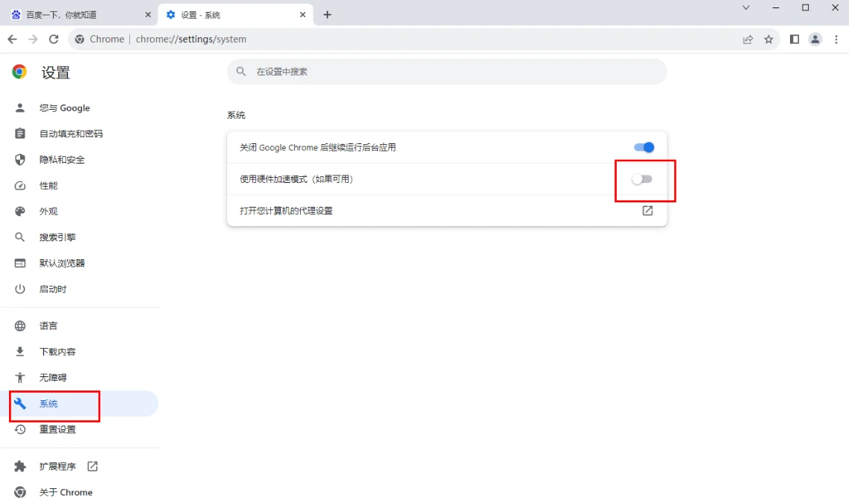Close the 设置 - 系统 tab

302,15
